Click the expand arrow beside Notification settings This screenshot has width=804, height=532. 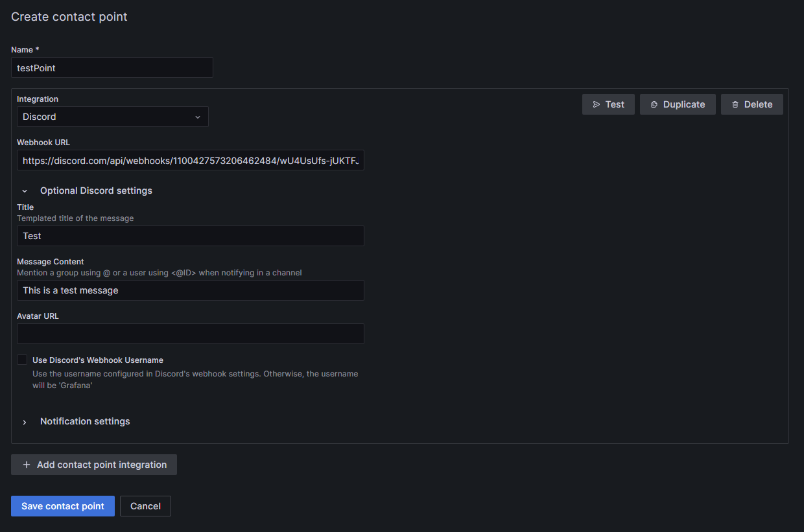24,421
